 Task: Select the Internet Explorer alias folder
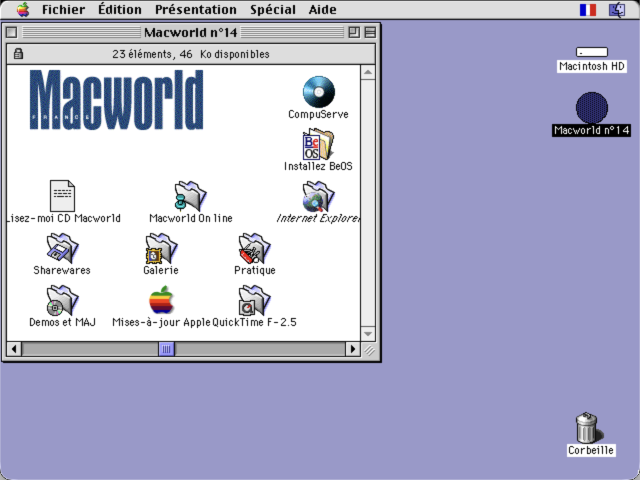click(318, 196)
